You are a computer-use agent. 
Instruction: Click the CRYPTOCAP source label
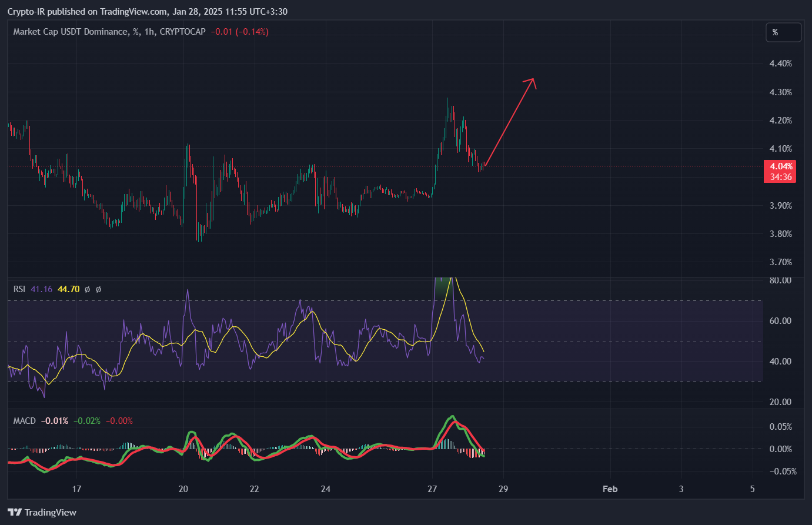(x=183, y=32)
